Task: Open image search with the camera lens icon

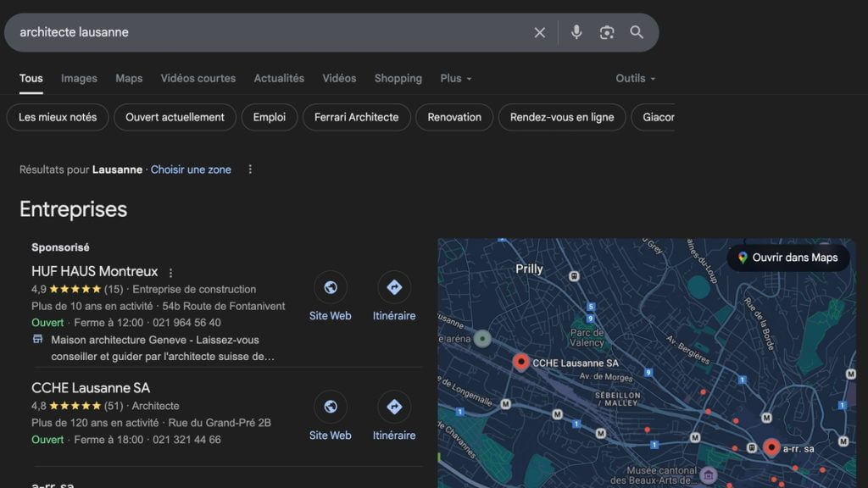Action: (x=607, y=33)
